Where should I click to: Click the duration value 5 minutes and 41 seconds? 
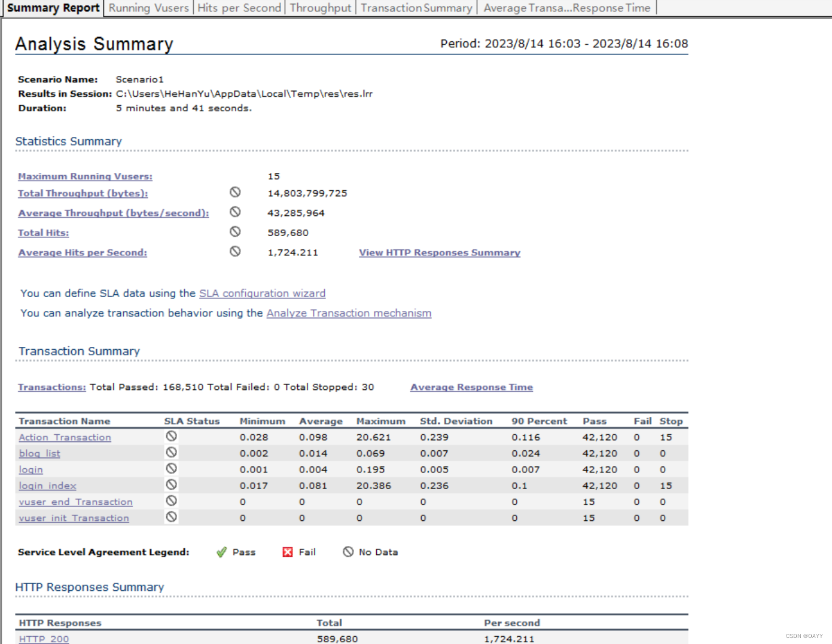(184, 108)
